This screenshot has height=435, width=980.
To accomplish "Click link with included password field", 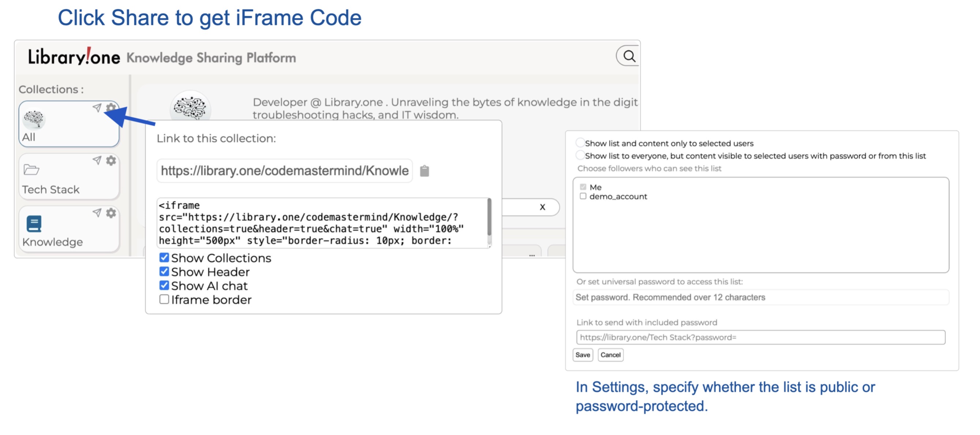I will (761, 337).
